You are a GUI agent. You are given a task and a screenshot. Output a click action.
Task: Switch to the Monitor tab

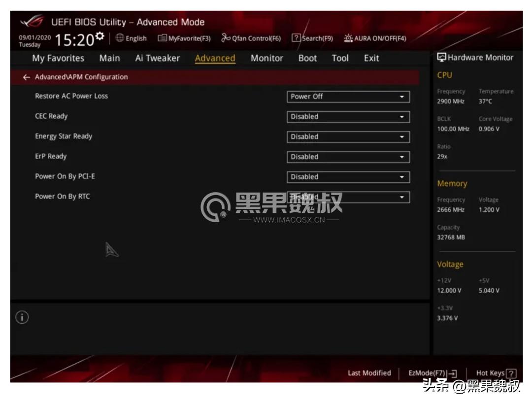[266, 58]
